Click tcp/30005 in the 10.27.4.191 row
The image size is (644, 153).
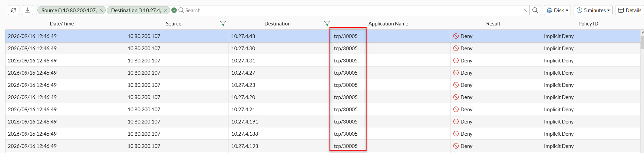pos(346,122)
